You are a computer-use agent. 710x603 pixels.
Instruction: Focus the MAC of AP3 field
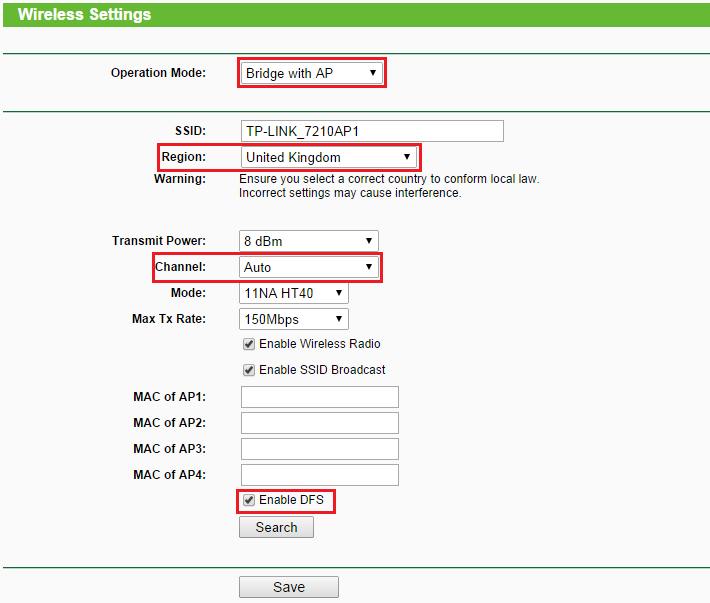tap(320, 449)
